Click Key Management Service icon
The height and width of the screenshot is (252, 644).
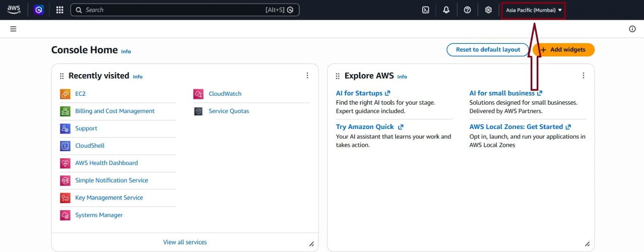click(65, 198)
